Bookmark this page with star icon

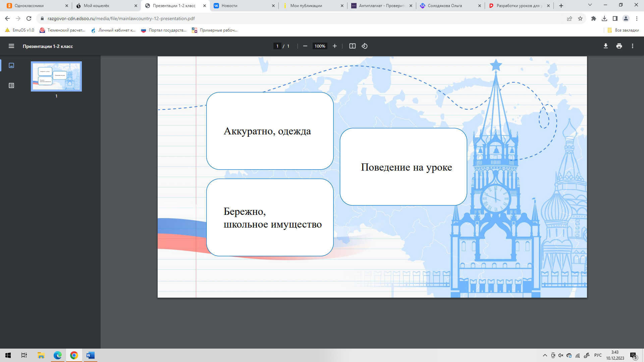[x=580, y=18]
